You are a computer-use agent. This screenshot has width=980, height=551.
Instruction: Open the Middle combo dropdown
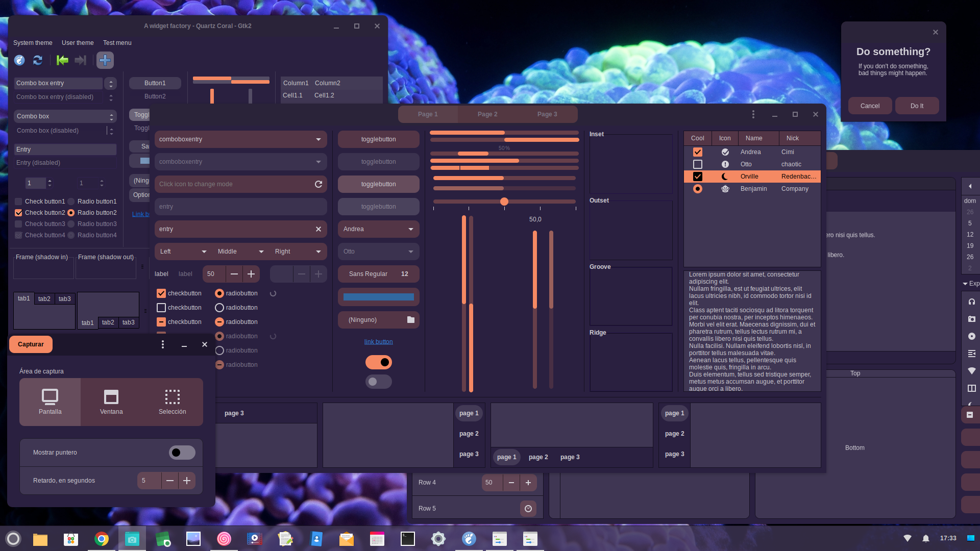click(241, 252)
